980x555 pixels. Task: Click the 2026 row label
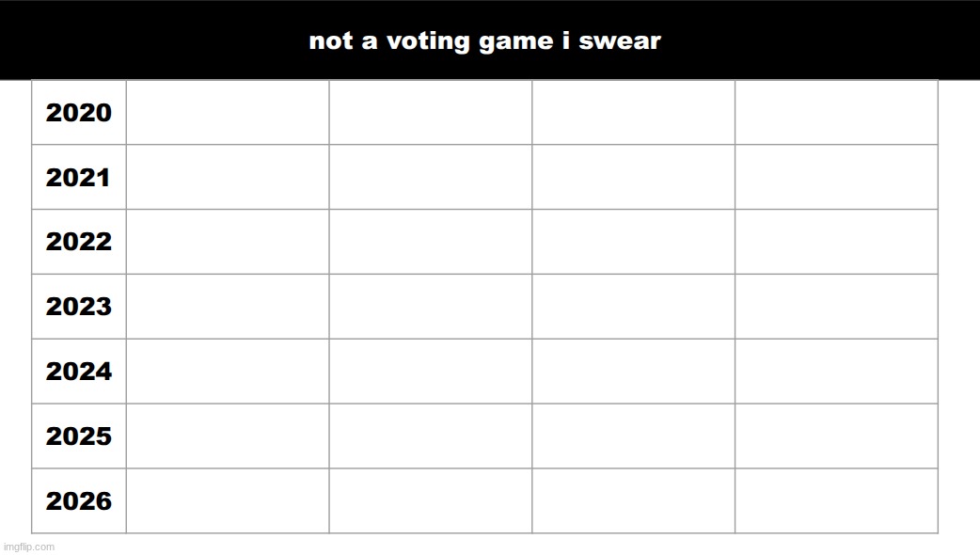coord(79,501)
